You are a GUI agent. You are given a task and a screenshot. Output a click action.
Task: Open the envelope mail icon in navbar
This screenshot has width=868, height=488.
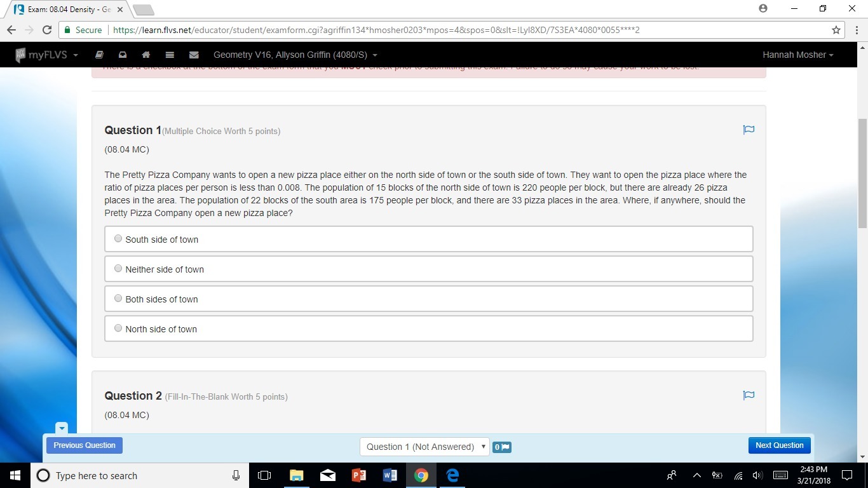tap(194, 55)
